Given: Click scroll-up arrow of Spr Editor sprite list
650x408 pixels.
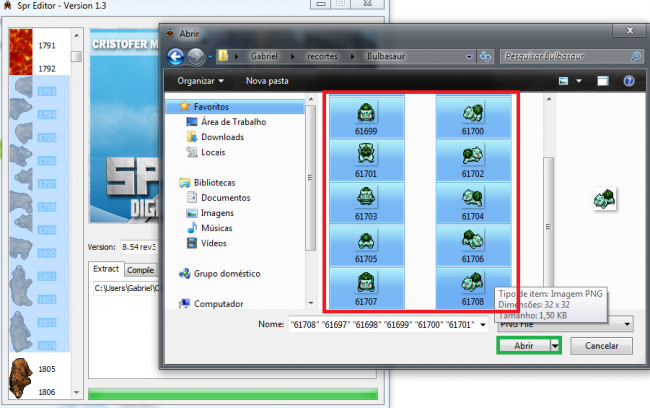Looking at the screenshot, I should point(76,36).
